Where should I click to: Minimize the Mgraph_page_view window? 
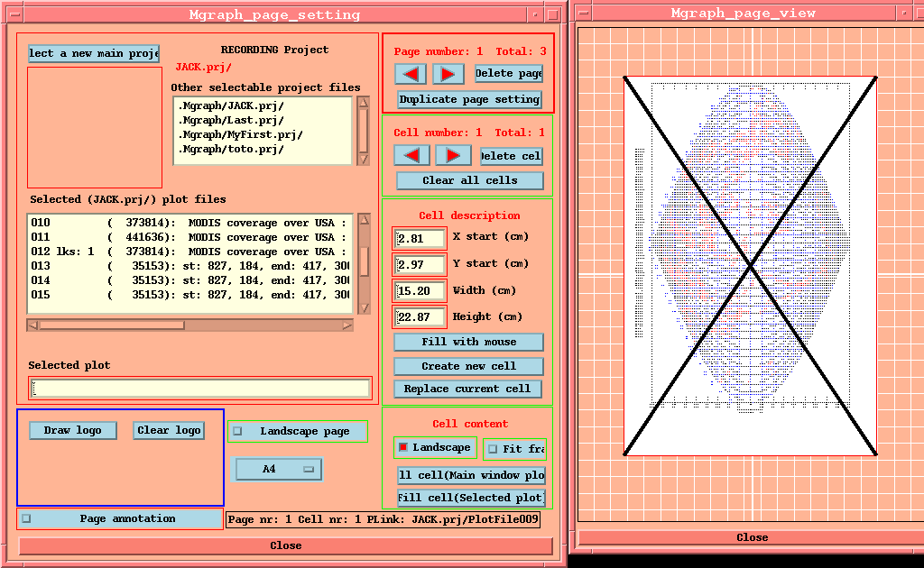[904, 13]
